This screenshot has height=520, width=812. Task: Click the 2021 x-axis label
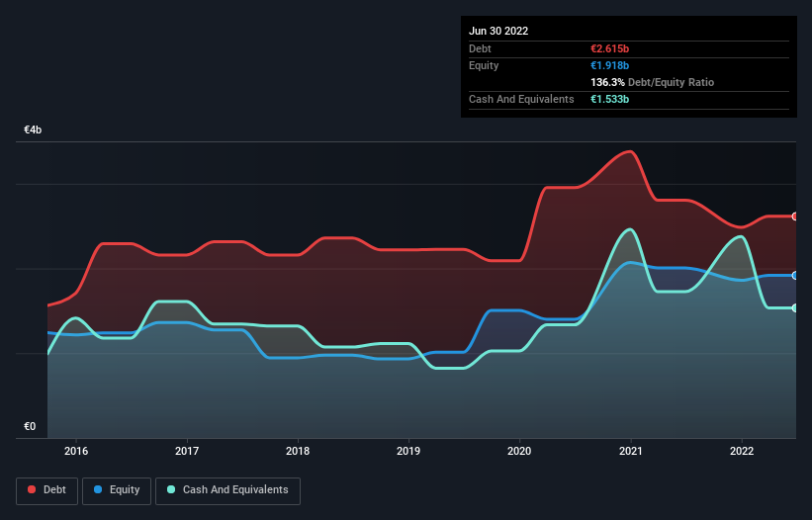pos(631,451)
